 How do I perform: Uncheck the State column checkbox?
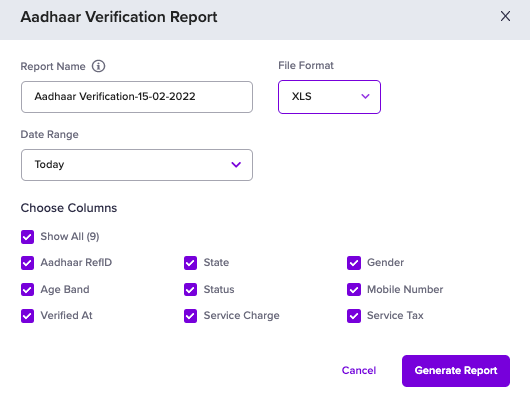tap(190, 263)
